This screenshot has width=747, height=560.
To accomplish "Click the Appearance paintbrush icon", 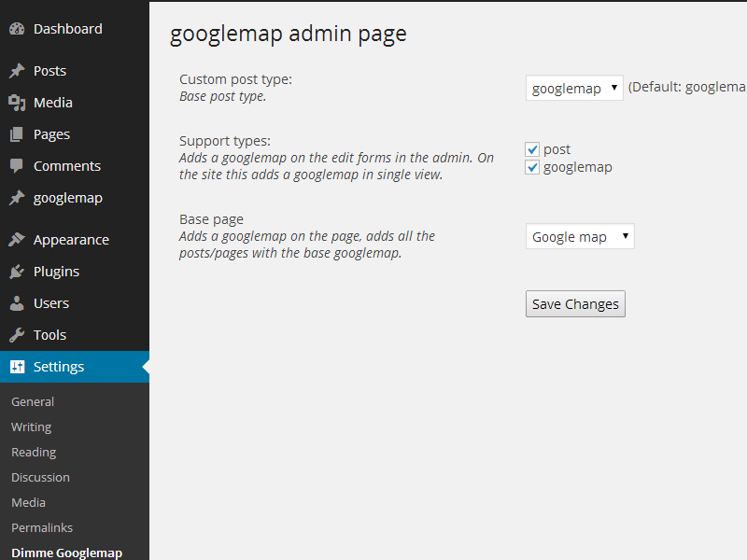I will pyautogui.click(x=17, y=240).
